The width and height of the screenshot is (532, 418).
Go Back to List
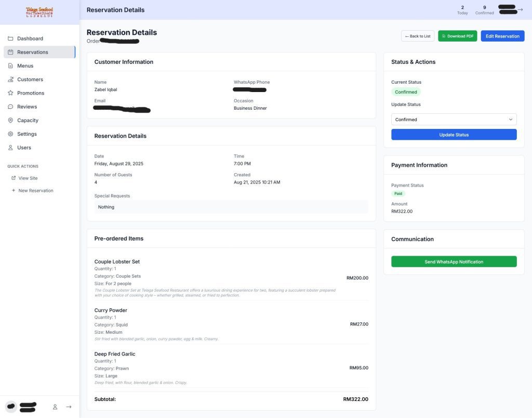pyautogui.click(x=418, y=36)
